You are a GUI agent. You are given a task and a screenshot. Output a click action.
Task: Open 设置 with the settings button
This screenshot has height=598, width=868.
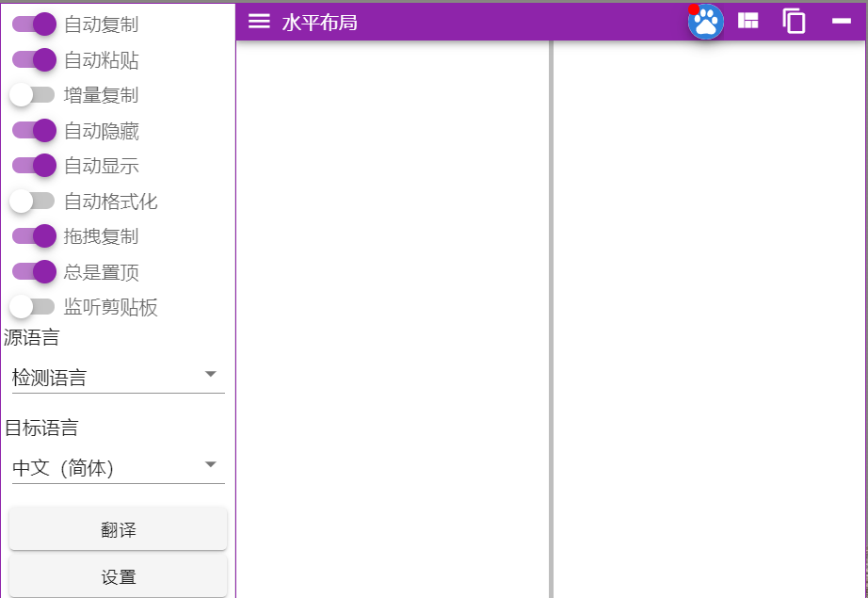click(119, 577)
